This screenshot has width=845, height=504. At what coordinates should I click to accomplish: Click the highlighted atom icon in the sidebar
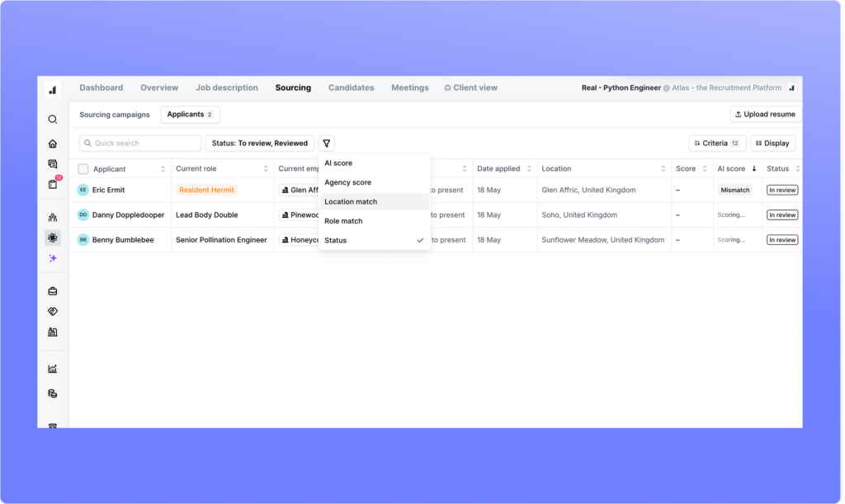52,238
